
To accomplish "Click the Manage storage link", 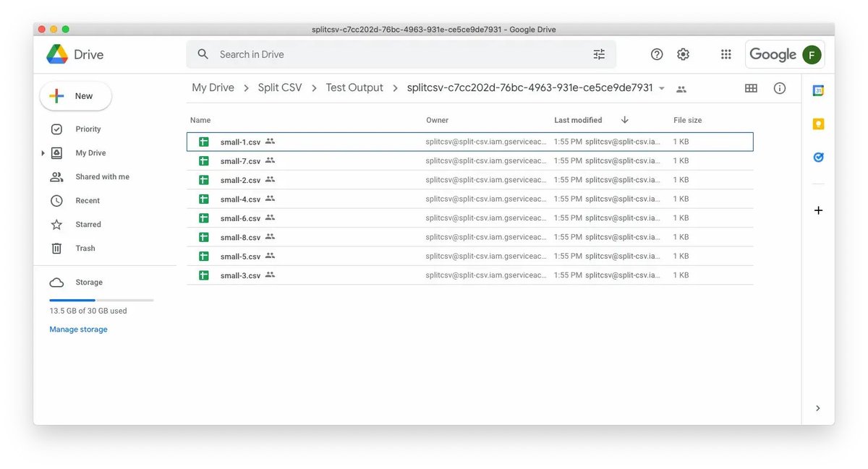I will [x=78, y=330].
